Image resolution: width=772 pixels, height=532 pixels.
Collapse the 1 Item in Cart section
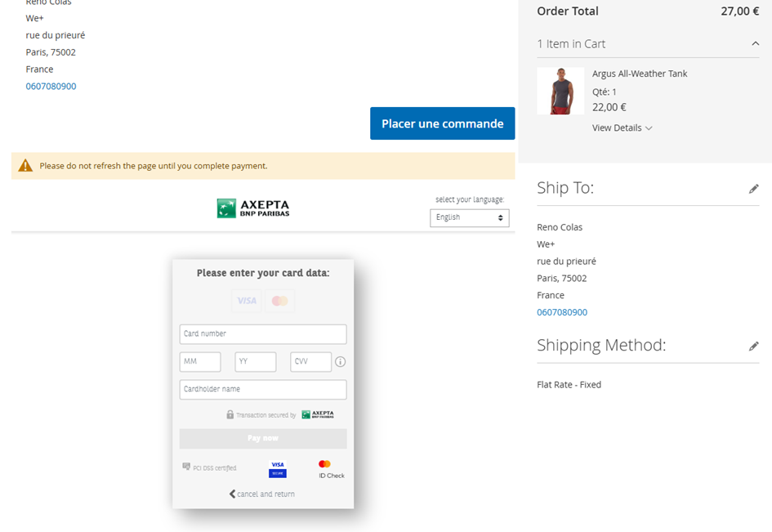pyautogui.click(x=754, y=44)
